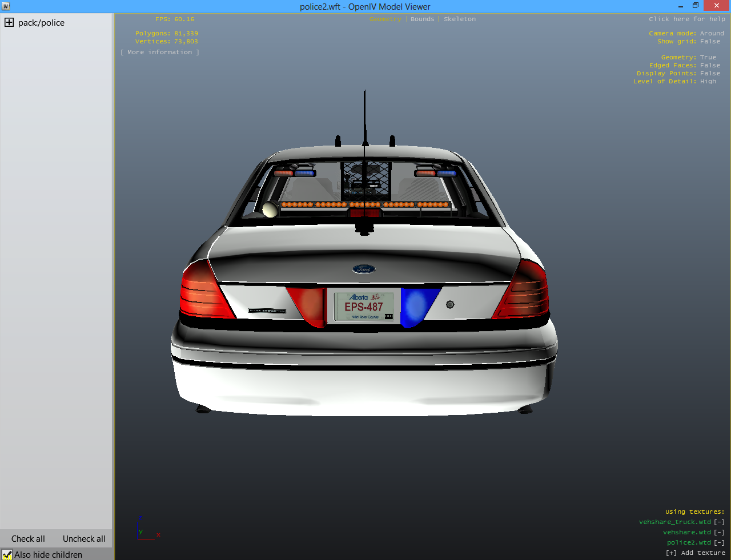
Task: Switch to the Skeleton view tab
Action: [x=459, y=19]
